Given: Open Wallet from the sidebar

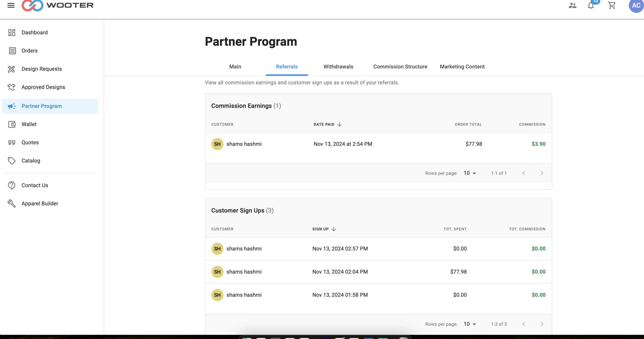Looking at the screenshot, I should pyautogui.click(x=29, y=124).
